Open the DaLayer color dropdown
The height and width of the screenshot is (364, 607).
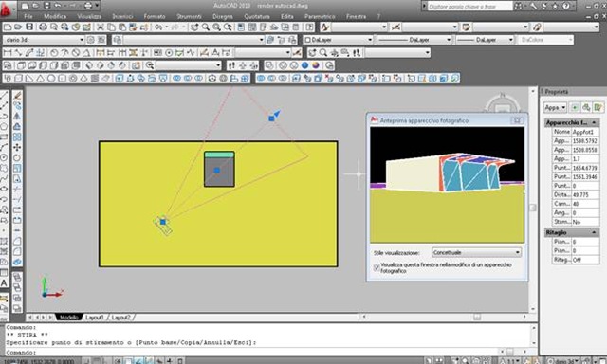(x=338, y=40)
